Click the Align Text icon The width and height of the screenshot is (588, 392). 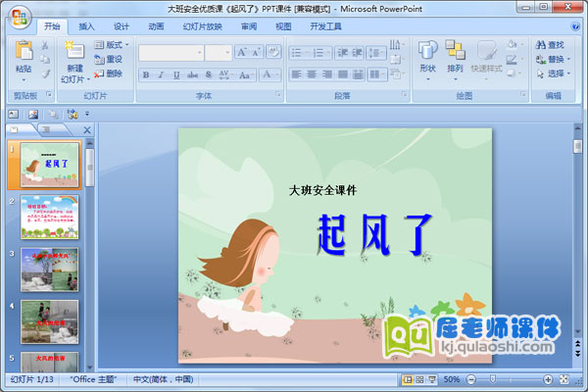(397, 59)
